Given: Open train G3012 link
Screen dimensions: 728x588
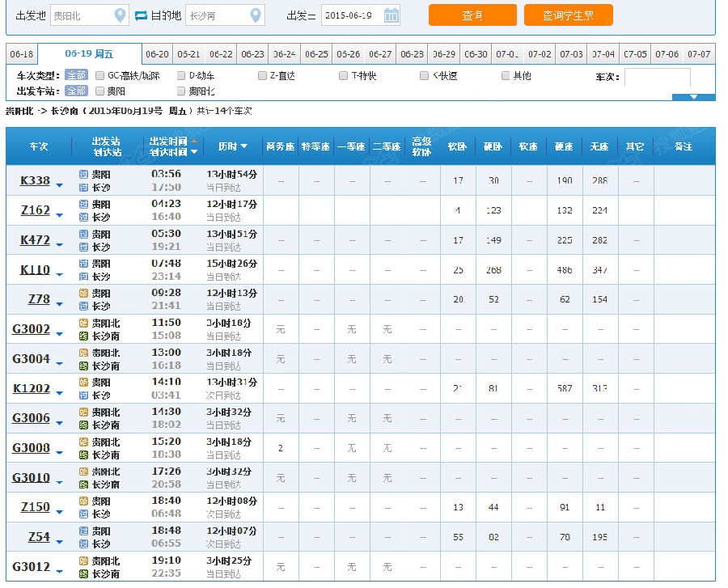Looking at the screenshot, I should click(31, 567).
